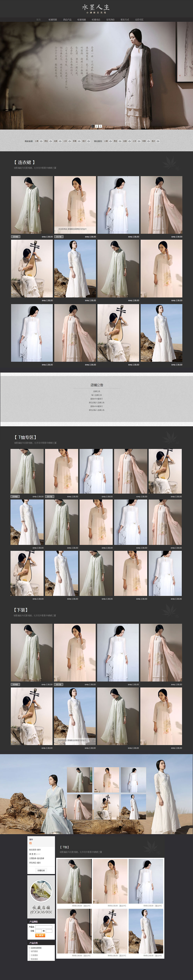Image resolution: width=193 pixels, height=980 pixels.
Task: Switch banner to slide 2 indicator
Action: (96, 126)
